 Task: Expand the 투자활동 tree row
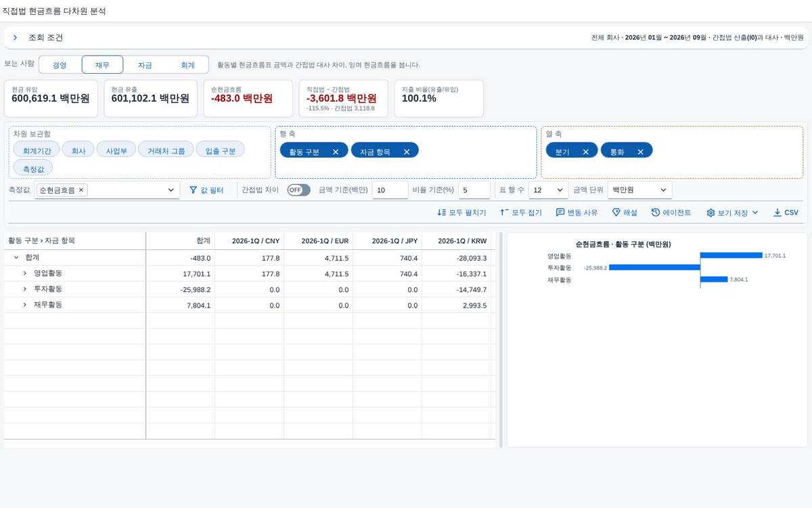(24, 289)
